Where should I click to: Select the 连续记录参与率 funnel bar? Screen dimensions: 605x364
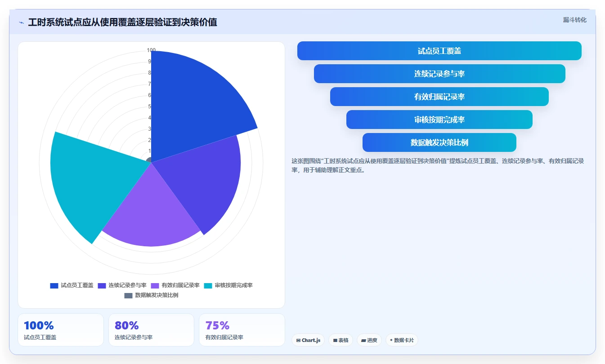click(439, 74)
